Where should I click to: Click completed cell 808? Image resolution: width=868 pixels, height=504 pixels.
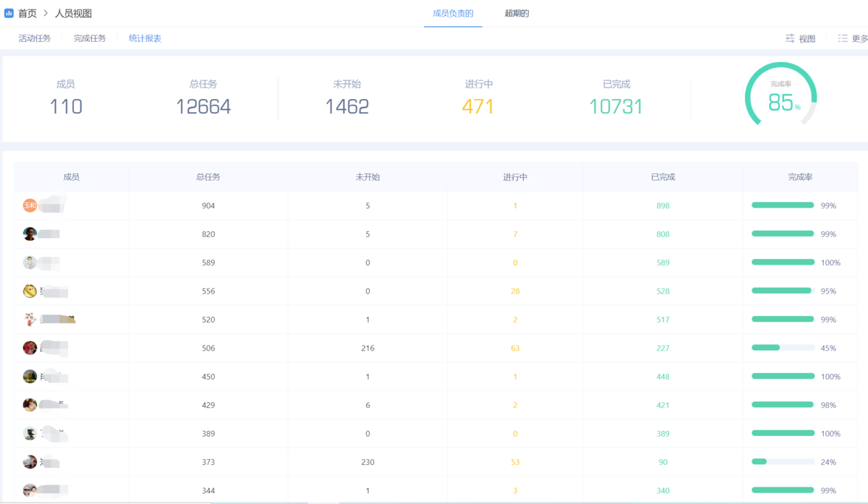tap(663, 234)
